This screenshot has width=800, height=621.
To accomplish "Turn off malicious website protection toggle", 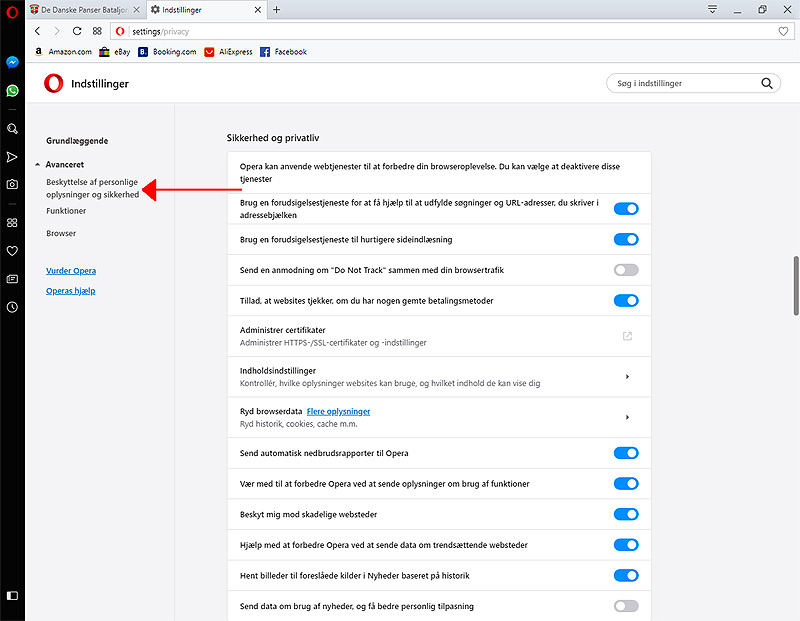I will click(625, 514).
